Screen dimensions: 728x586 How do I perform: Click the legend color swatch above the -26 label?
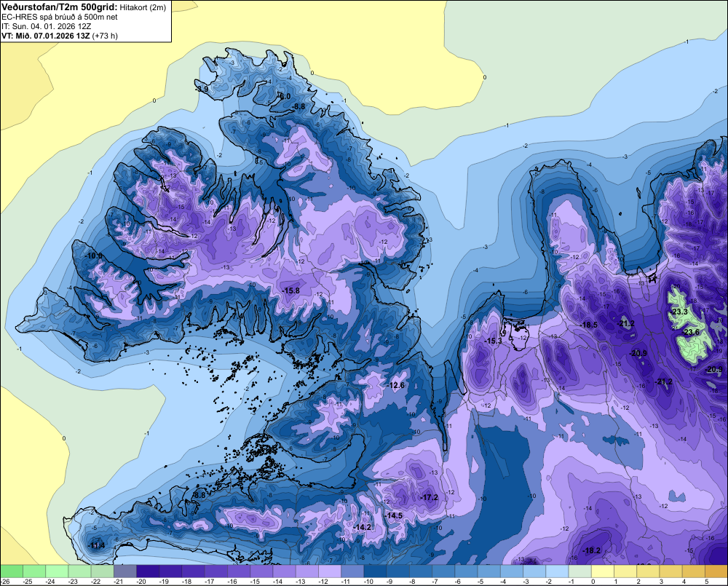coord(12,571)
